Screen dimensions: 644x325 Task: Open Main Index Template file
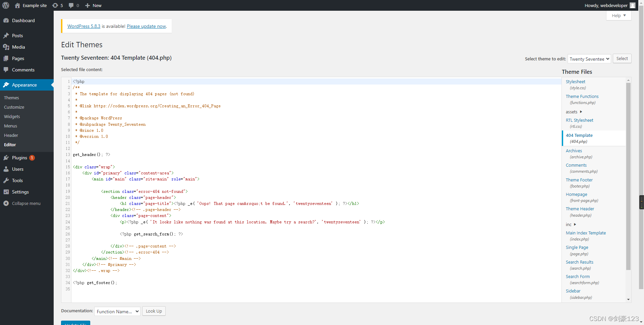click(x=586, y=236)
